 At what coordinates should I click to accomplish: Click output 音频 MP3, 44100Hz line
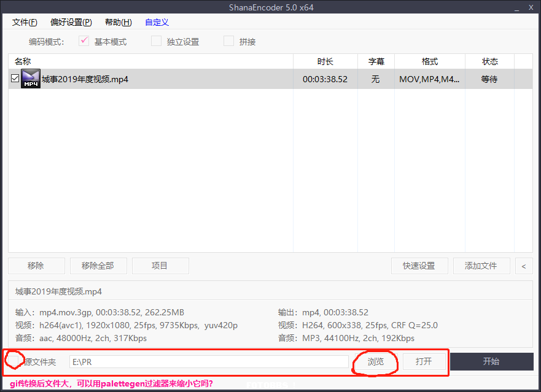click(346, 338)
